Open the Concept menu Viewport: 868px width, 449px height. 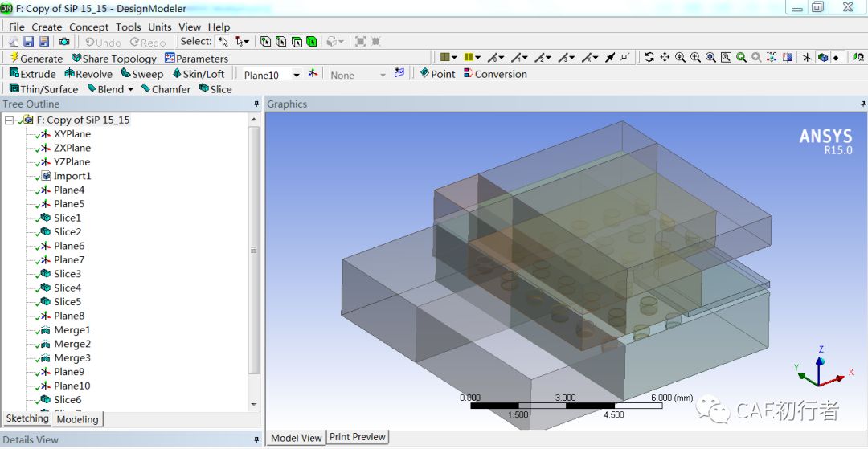pos(88,27)
